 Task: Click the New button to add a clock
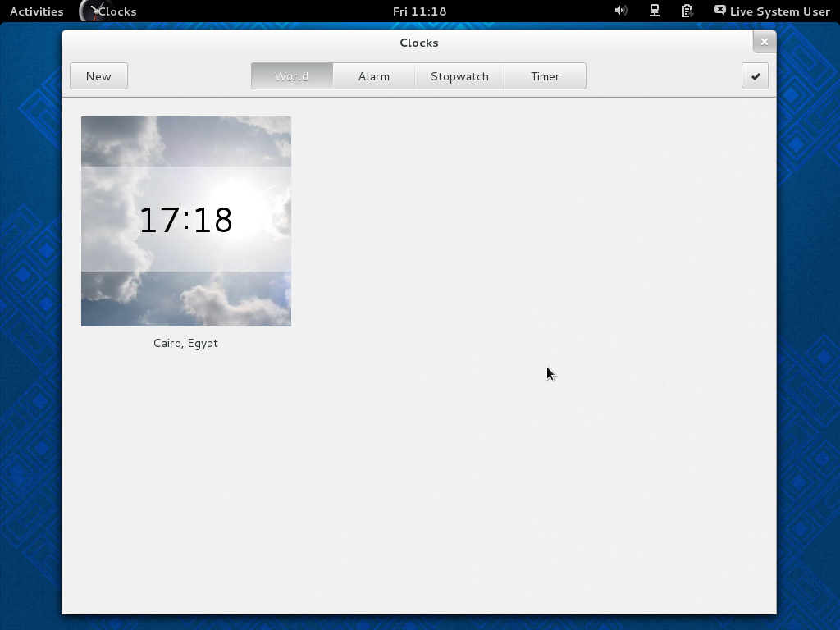click(x=98, y=76)
